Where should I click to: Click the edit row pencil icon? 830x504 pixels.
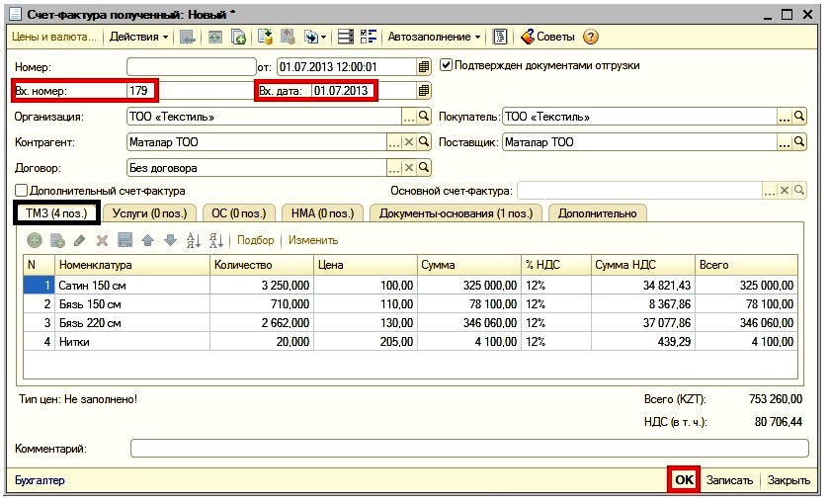79,240
